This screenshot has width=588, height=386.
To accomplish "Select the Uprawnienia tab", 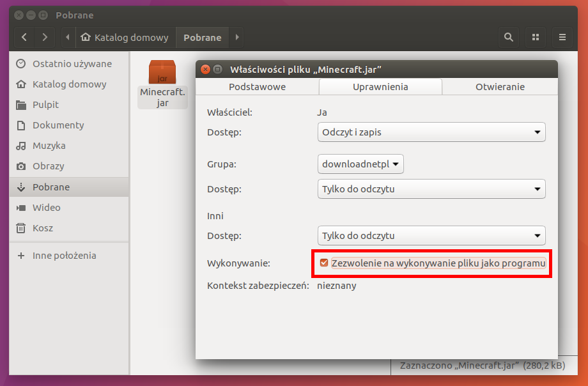I will 380,87.
